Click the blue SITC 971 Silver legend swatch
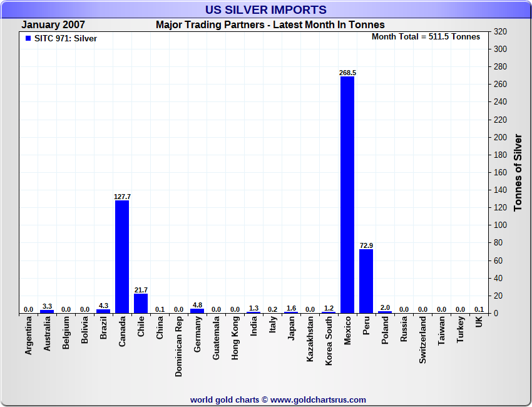This screenshot has height=407, width=532. (x=28, y=38)
